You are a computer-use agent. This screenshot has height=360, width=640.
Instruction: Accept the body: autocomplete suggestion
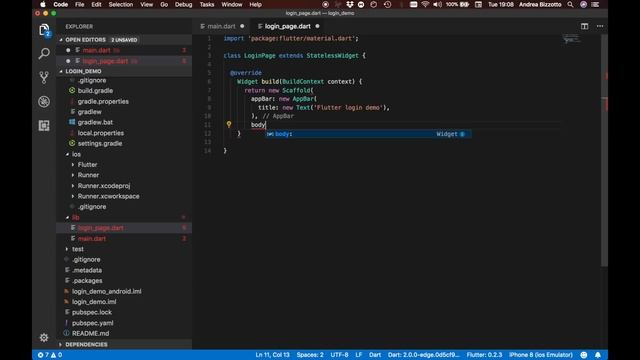[369, 134]
